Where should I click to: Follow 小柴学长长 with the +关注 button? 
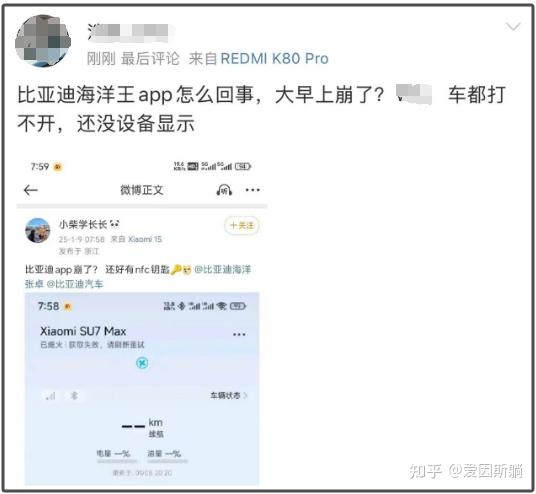(x=242, y=226)
